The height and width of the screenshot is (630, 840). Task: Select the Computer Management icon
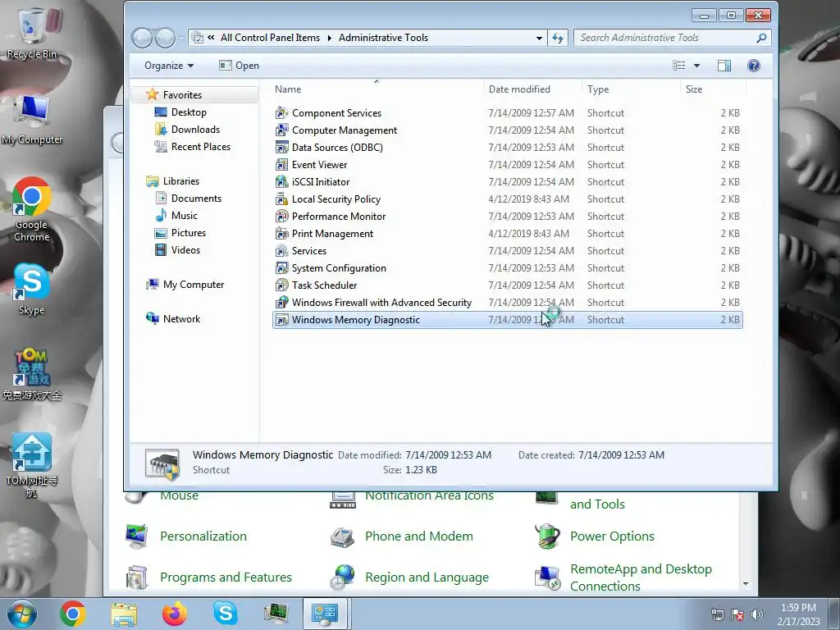[x=282, y=130]
